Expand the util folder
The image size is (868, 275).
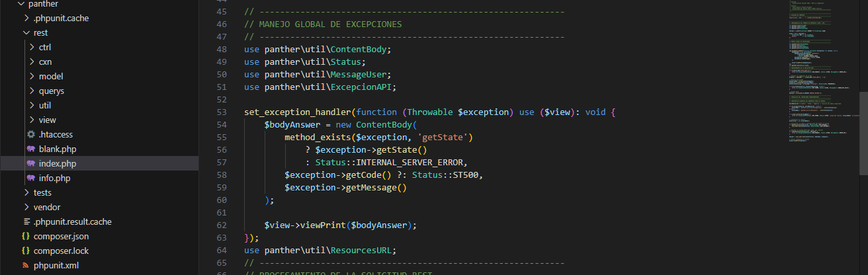pos(32,105)
